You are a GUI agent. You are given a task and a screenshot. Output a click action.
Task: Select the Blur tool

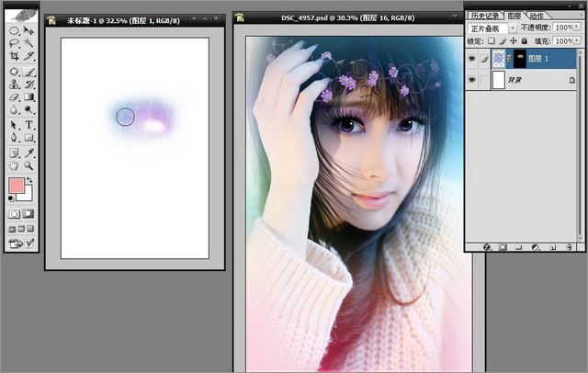coord(14,110)
